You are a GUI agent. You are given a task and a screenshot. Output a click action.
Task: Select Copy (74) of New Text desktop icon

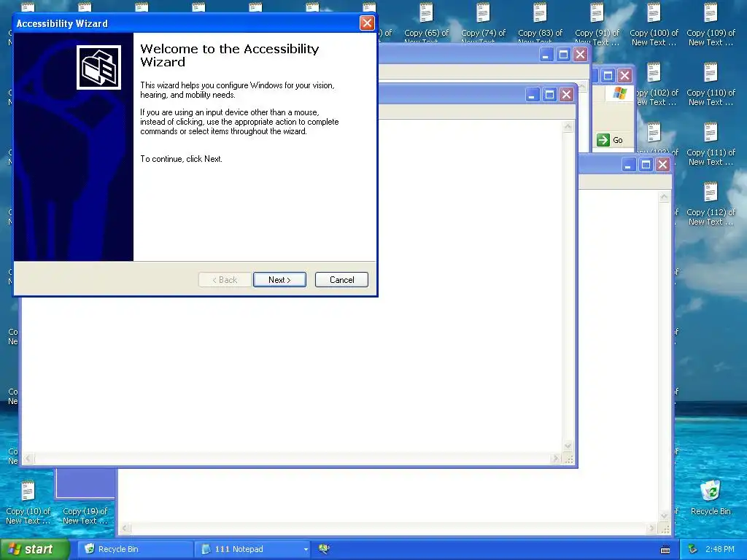[483, 23]
